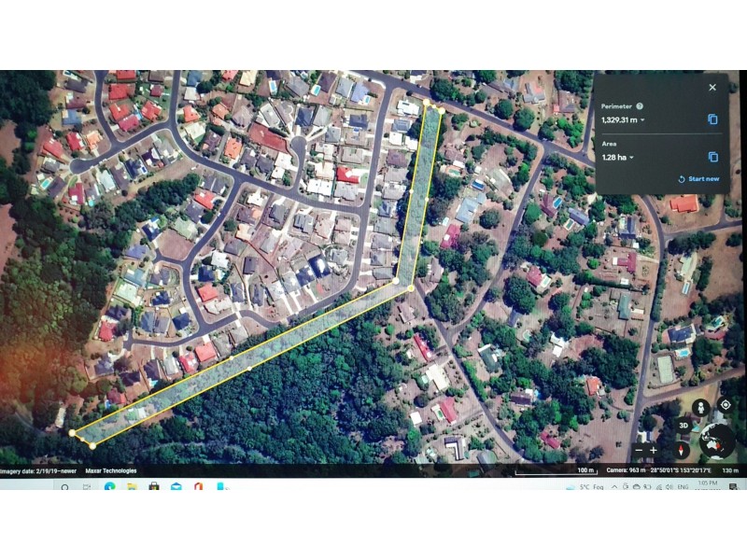Open the ENG language indicator

click(684, 486)
